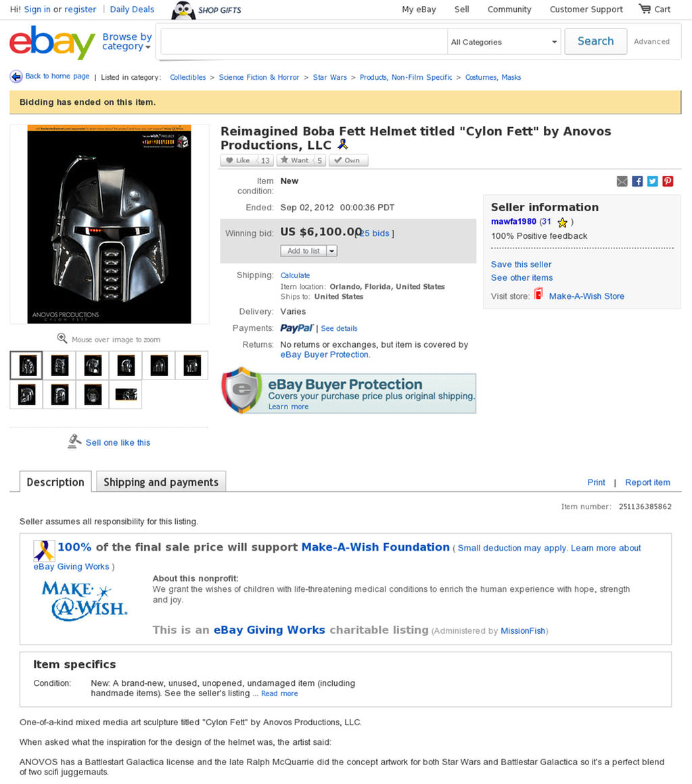
Task: Pin item with Pinterest icon
Action: pos(668,181)
